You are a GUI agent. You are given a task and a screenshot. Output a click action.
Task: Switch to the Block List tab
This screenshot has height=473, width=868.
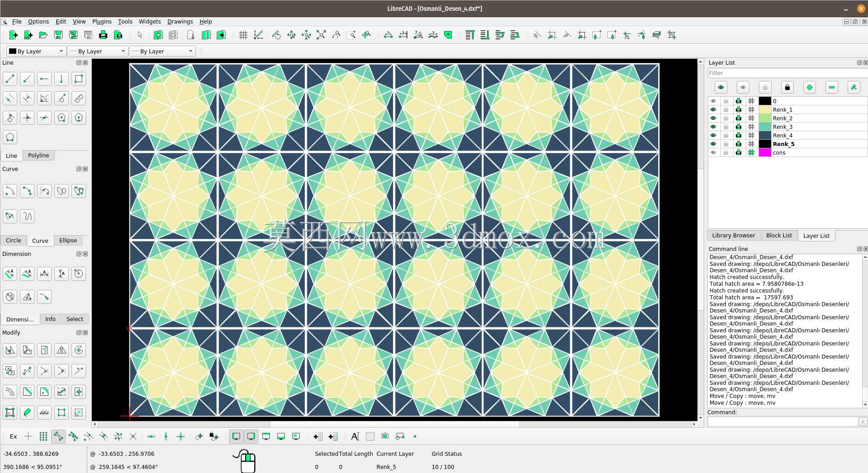tap(779, 235)
